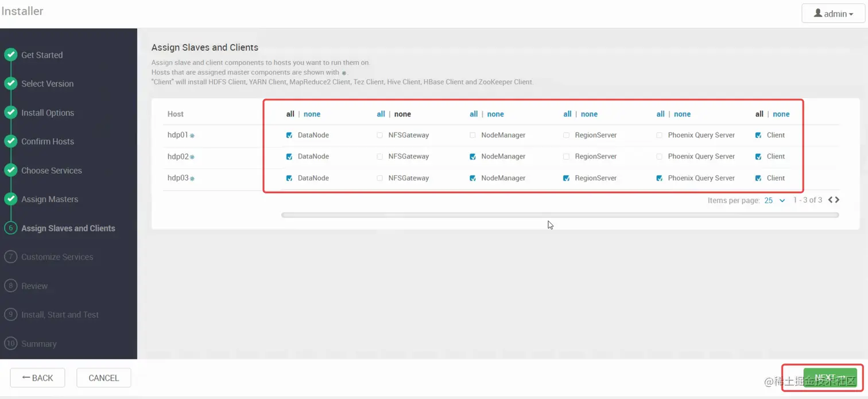Select none for NodeManager column
Viewport: 868px width, 399px height.
pos(495,114)
